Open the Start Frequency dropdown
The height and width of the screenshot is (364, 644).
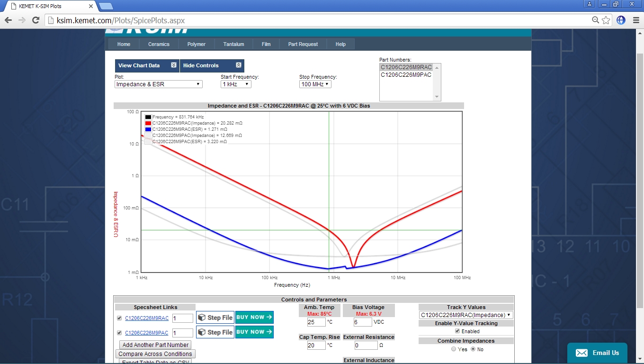(236, 84)
